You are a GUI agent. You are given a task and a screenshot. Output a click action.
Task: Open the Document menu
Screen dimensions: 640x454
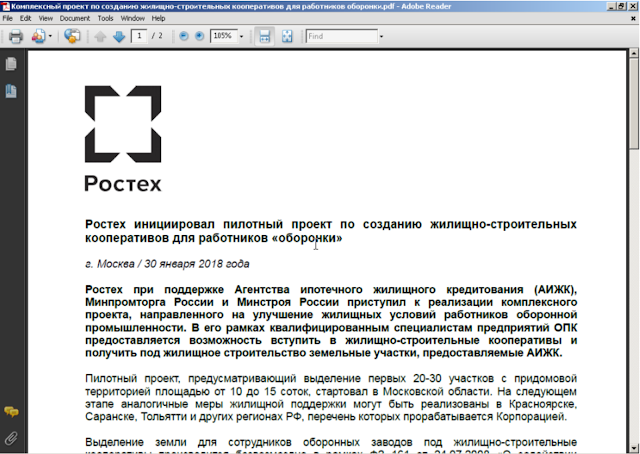click(x=74, y=18)
